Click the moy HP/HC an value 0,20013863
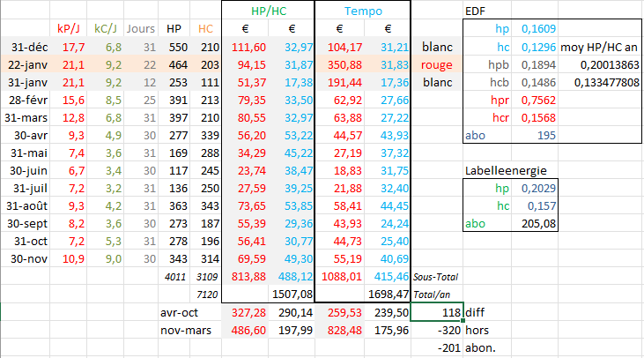 tap(600, 65)
